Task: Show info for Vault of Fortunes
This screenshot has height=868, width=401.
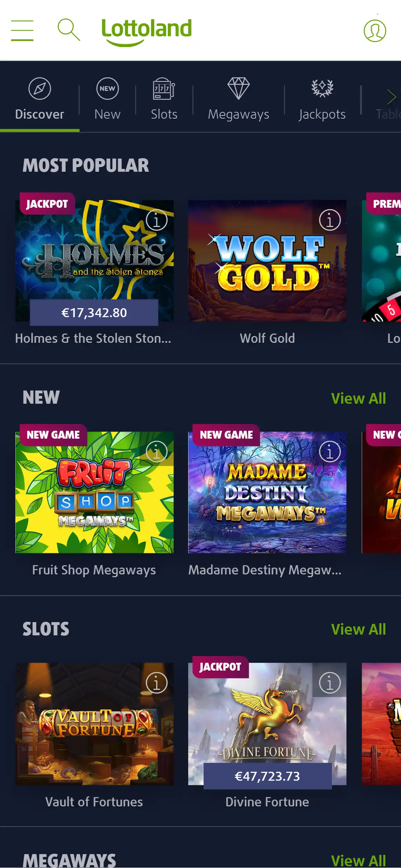Action: pos(156,683)
